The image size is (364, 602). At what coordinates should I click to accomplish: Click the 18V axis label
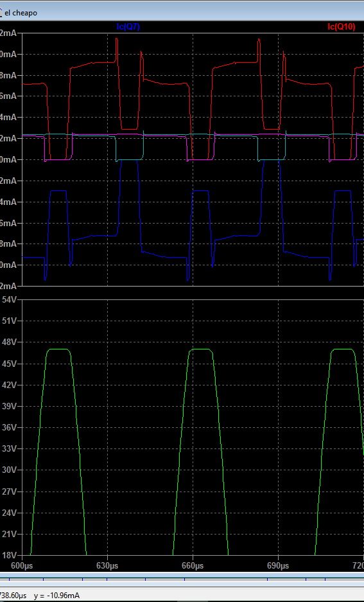coord(9,555)
